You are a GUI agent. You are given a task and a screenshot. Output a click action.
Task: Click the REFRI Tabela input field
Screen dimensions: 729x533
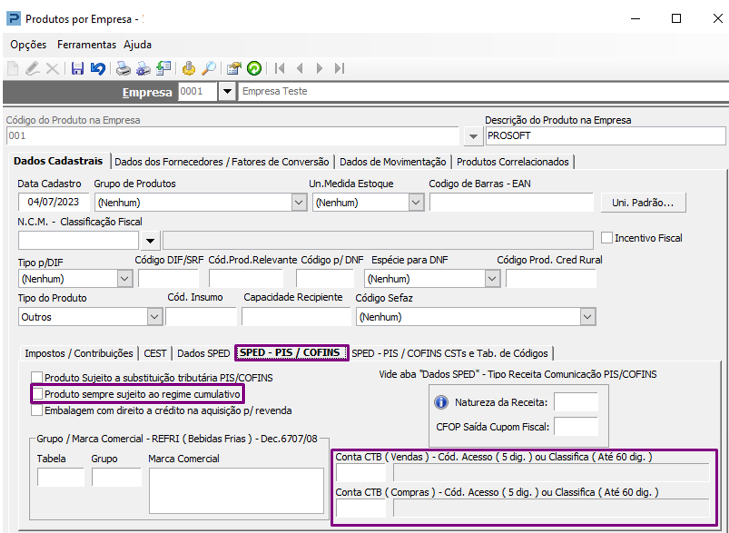(60, 478)
